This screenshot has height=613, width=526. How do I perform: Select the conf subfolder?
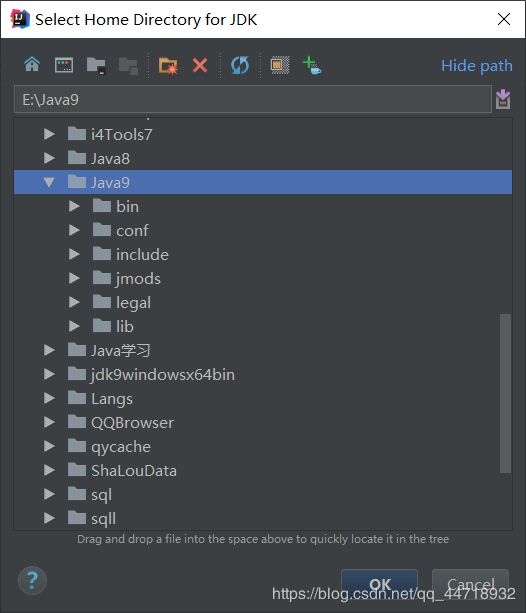(x=263, y=230)
